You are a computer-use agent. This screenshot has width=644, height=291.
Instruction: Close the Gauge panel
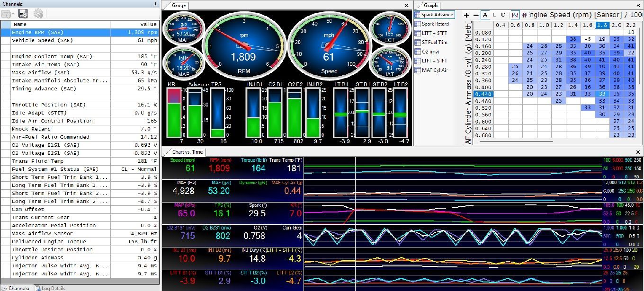(406, 5)
